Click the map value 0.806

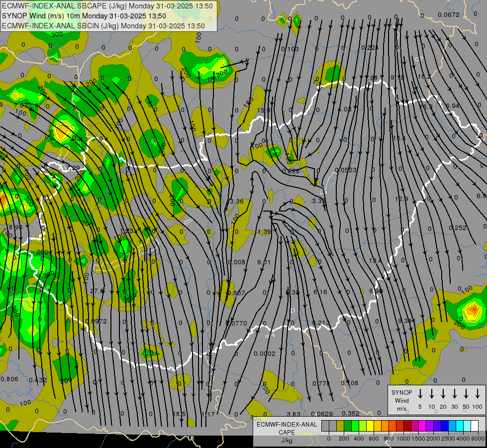pos(9,379)
